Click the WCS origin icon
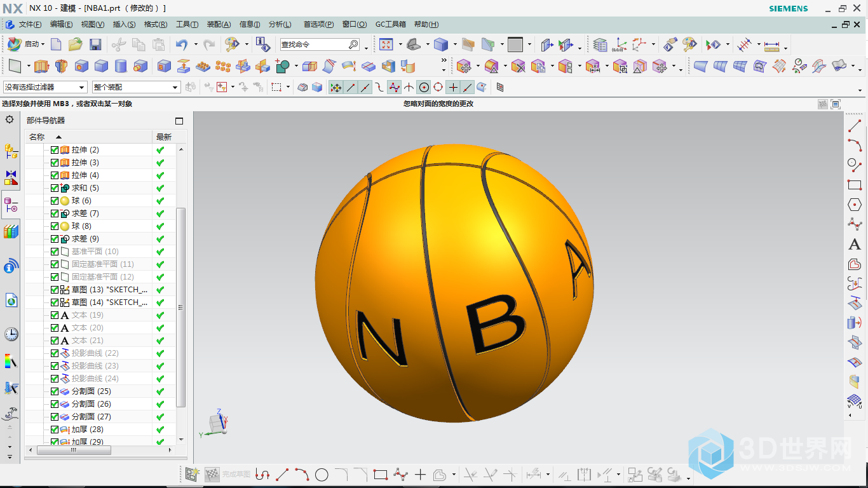Image resolution: width=868 pixels, height=488 pixels. [620, 44]
